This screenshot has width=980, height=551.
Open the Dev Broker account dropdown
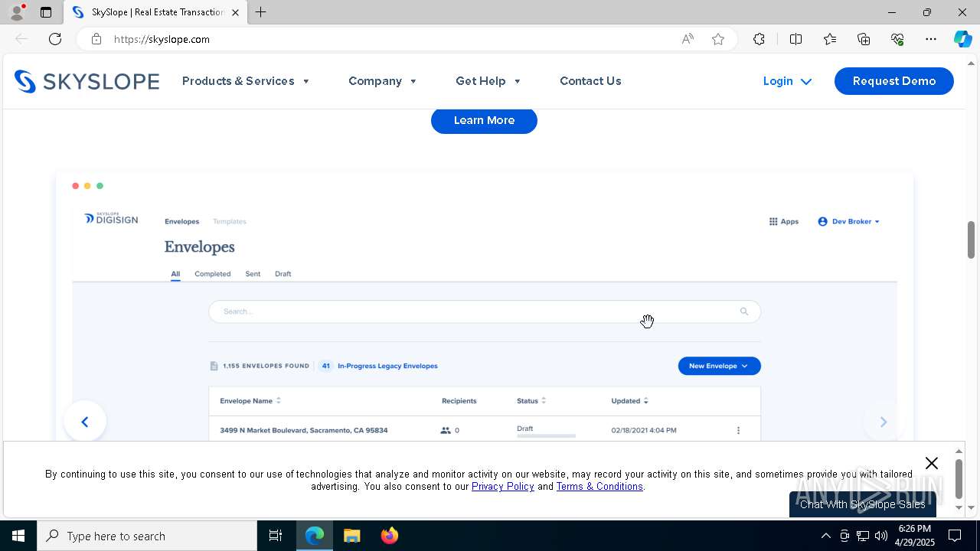click(x=849, y=221)
